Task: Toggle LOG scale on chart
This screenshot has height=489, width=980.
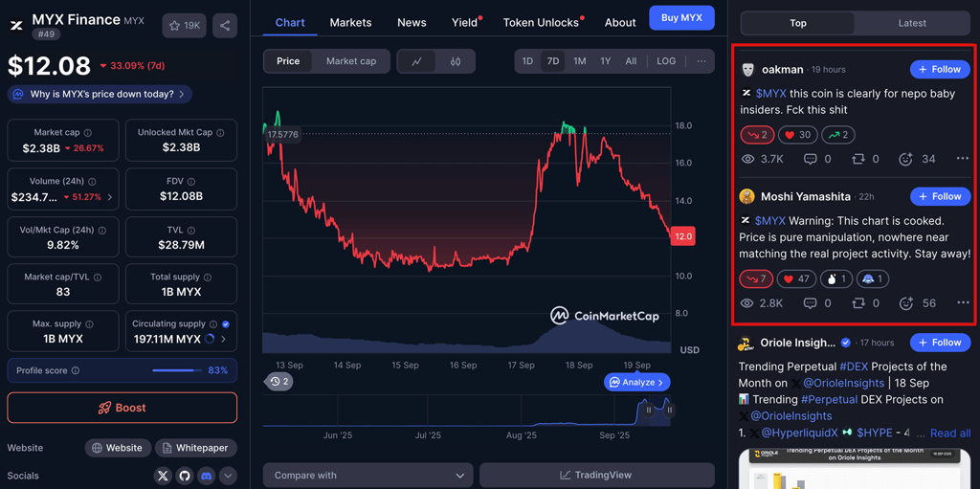Action: 666,61
